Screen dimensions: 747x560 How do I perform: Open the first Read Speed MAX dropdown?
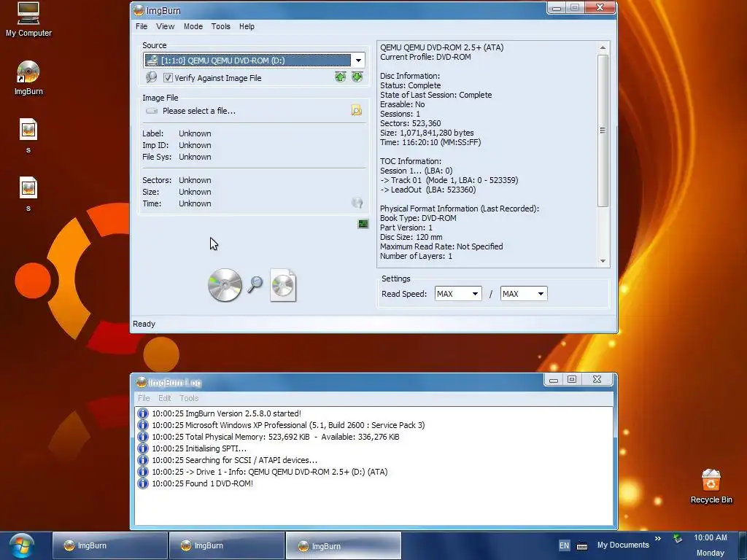(x=475, y=294)
